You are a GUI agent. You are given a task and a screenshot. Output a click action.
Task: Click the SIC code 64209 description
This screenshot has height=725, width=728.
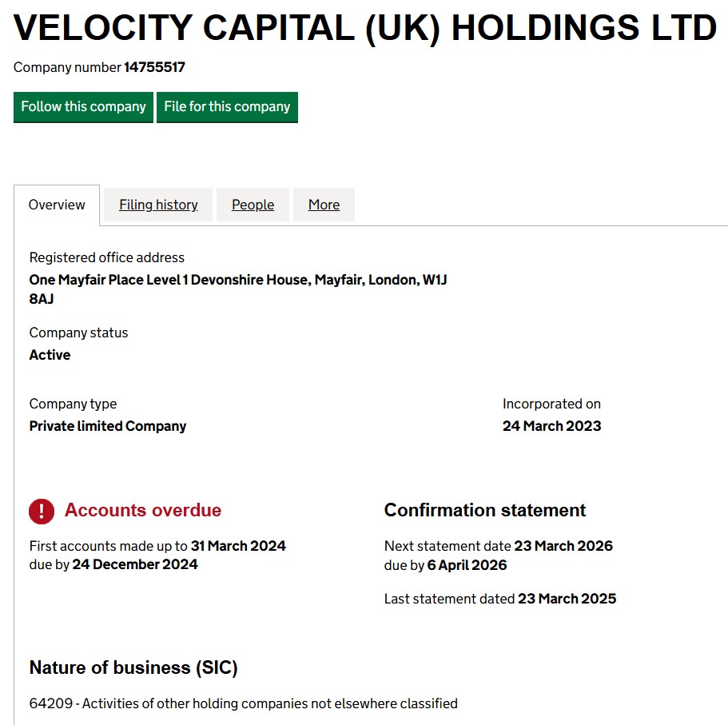coord(244,704)
